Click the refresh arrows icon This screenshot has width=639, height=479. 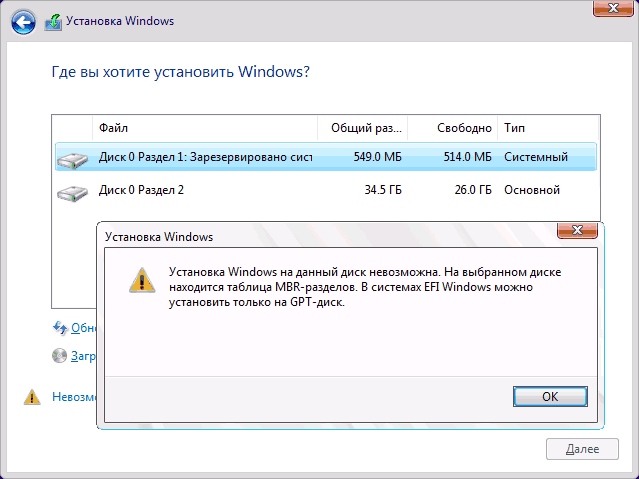(59, 328)
